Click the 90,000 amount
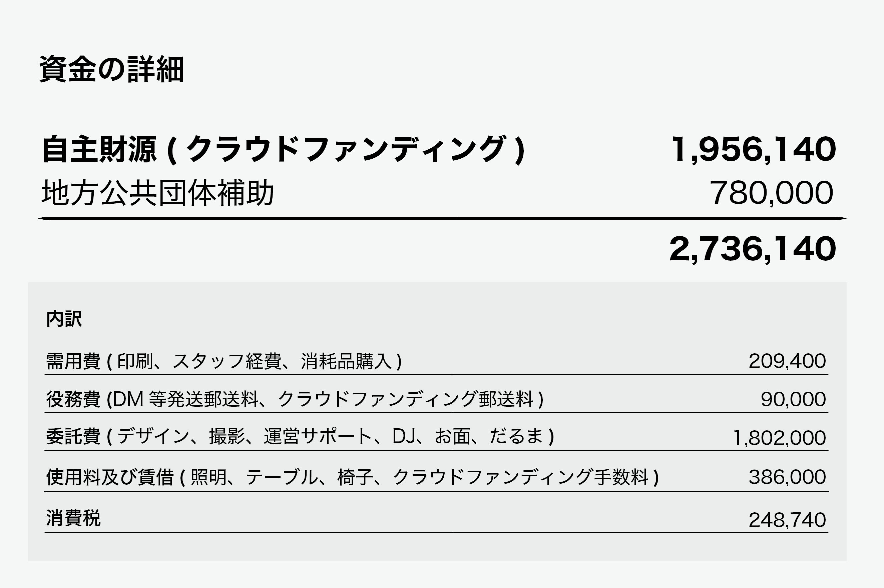This screenshot has width=884, height=588. point(793,399)
